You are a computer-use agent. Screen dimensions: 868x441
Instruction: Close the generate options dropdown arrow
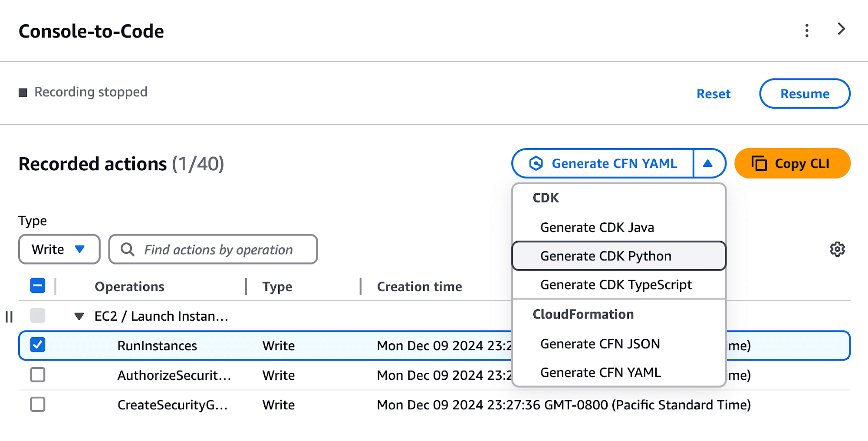click(708, 163)
